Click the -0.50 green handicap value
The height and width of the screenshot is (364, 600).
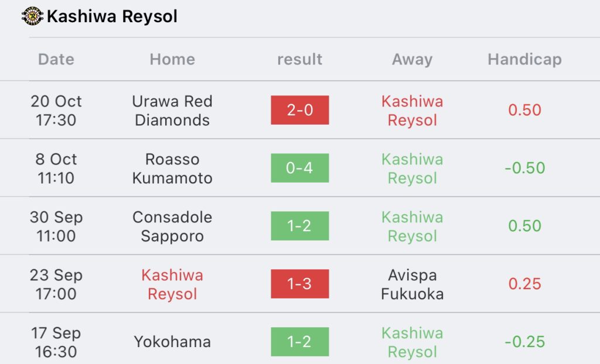[x=524, y=168]
